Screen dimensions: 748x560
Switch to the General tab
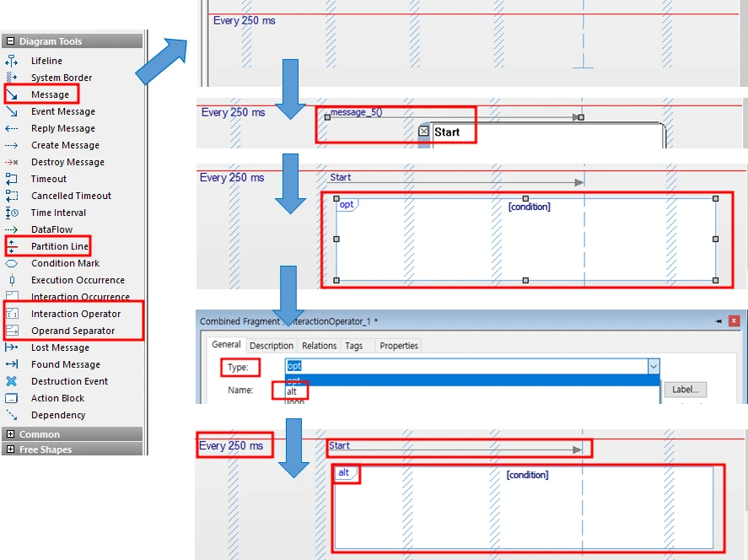(226, 344)
